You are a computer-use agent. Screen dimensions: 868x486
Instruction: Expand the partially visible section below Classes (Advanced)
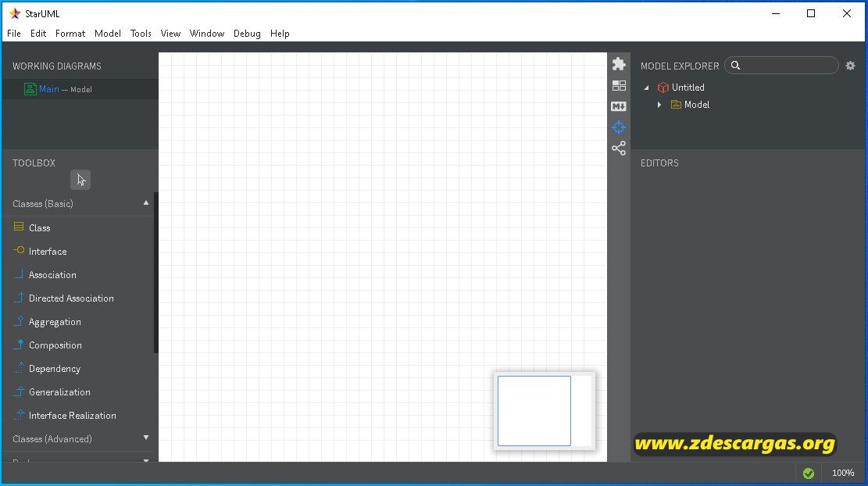(145, 460)
